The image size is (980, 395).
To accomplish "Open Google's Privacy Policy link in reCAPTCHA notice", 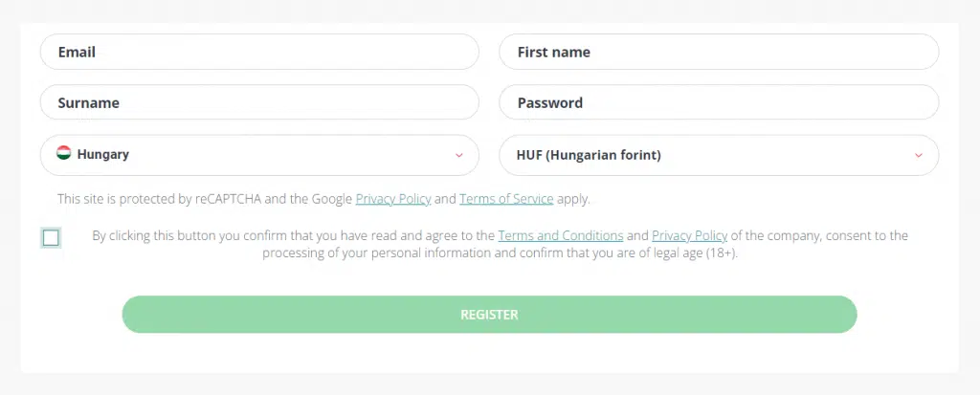I will click(x=392, y=199).
